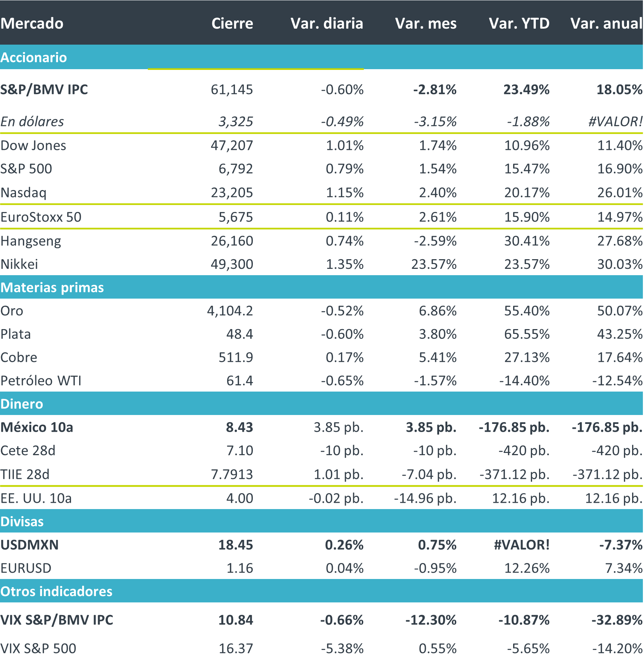Select the Oro closing price 4,104.2
The height and width of the screenshot is (666, 644).
click(230, 311)
